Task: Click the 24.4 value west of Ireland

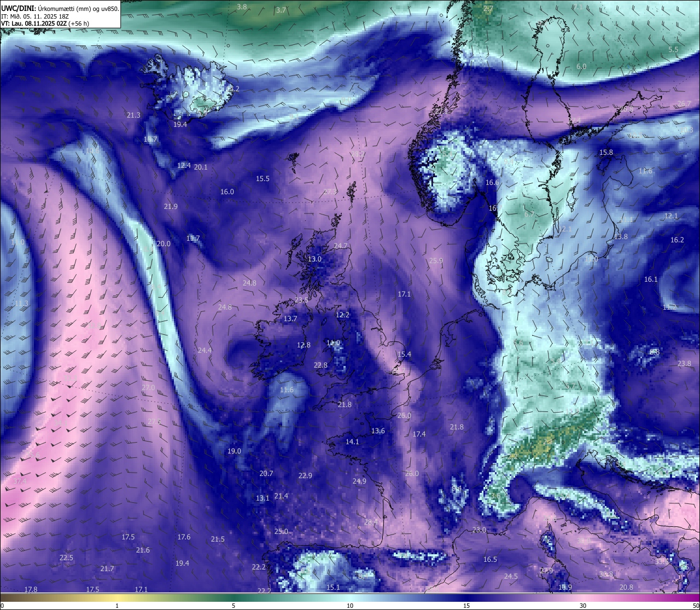Action: click(205, 350)
